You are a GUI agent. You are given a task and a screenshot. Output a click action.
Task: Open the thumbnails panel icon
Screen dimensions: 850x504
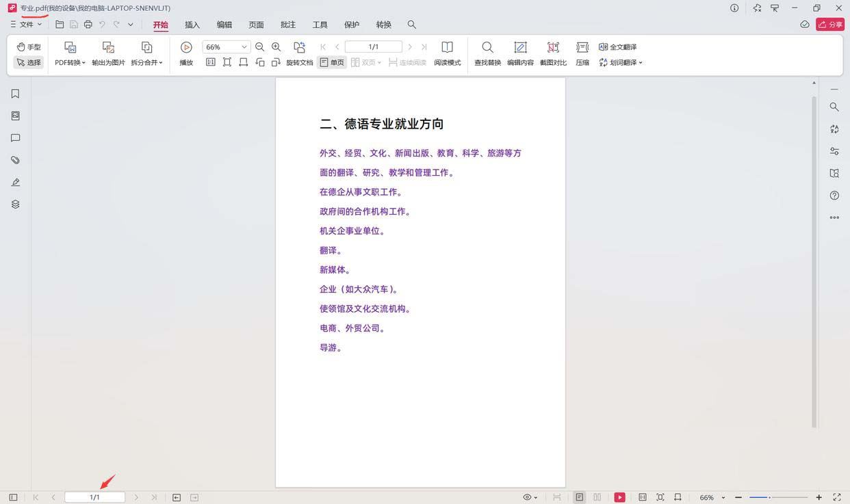point(15,116)
